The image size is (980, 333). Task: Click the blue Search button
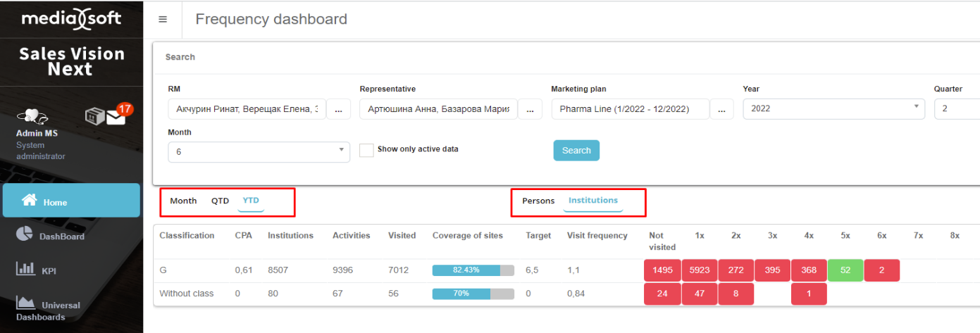(x=576, y=150)
